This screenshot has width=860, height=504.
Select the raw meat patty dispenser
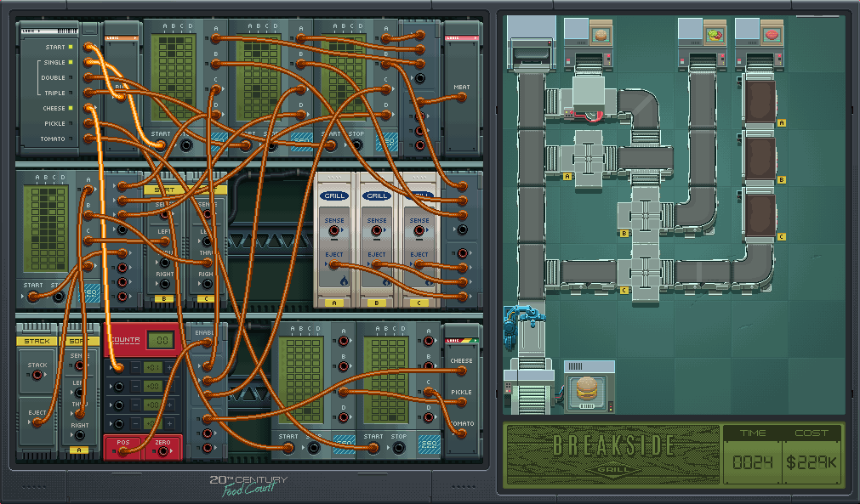click(772, 37)
